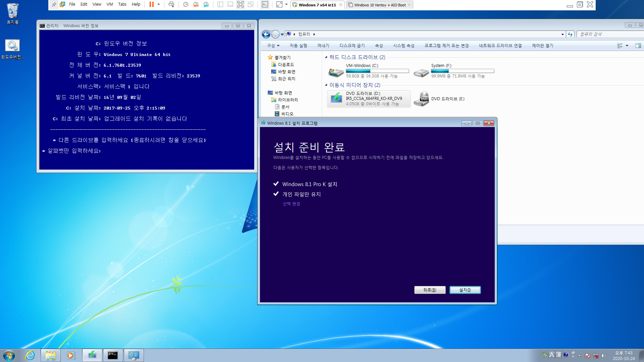Select the Windows version desktop shortcut
Image resolution: width=644 pixels, height=362 pixels.
(x=12, y=49)
